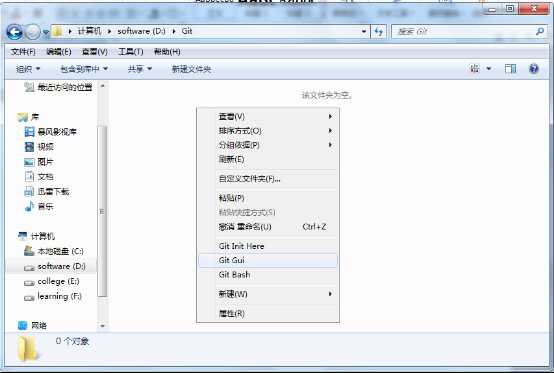The width and height of the screenshot is (554, 373).
Task: Click the 新建文件夹 button
Action: 191,69
